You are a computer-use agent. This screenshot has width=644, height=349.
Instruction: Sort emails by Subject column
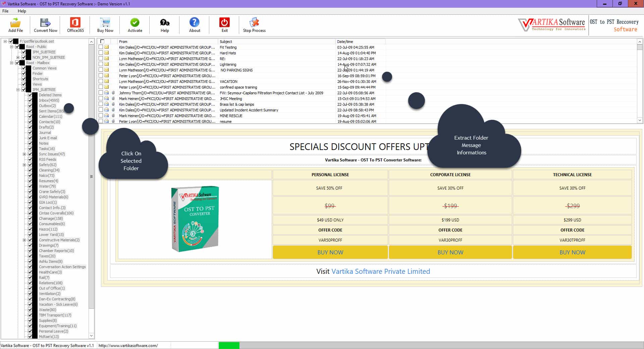pyautogui.click(x=277, y=42)
